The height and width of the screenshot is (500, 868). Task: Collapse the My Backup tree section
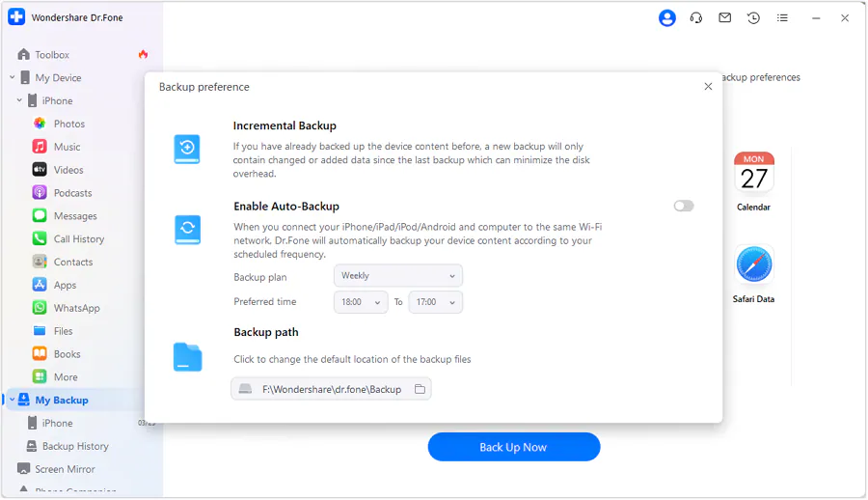(x=11, y=401)
